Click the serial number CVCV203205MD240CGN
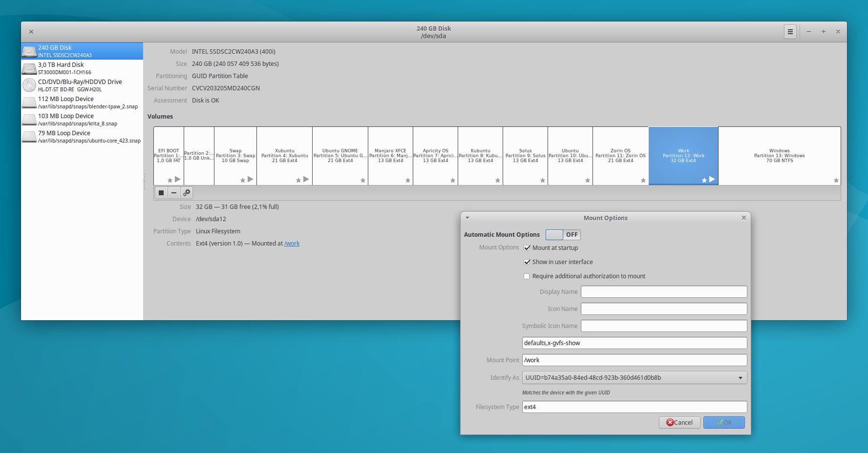 click(226, 88)
